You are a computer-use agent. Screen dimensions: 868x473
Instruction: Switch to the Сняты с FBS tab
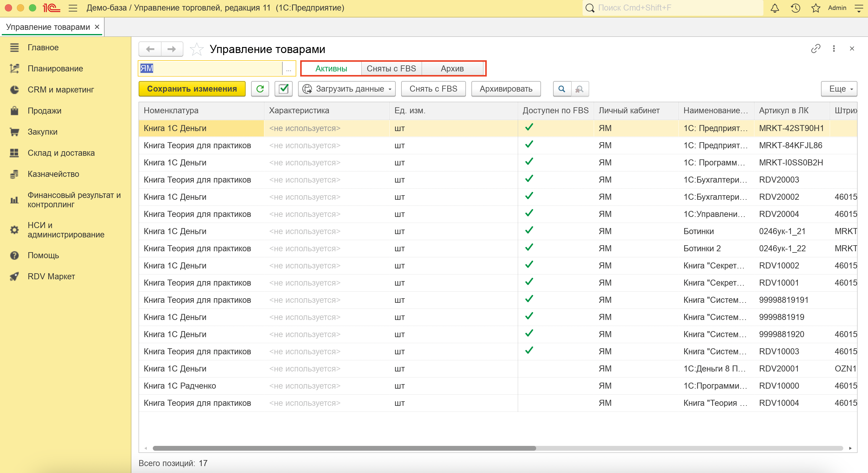point(391,68)
